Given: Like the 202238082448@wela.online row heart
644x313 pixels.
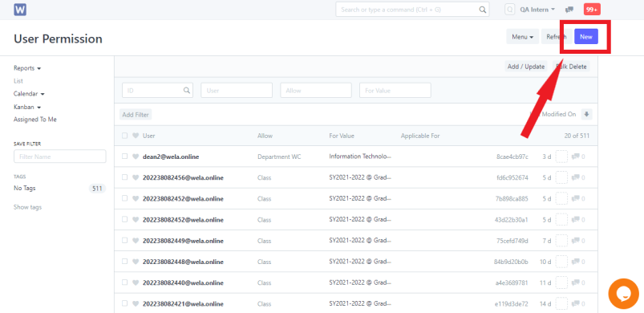Looking at the screenshot, I should pyautogui.click(x=135, y=262).
